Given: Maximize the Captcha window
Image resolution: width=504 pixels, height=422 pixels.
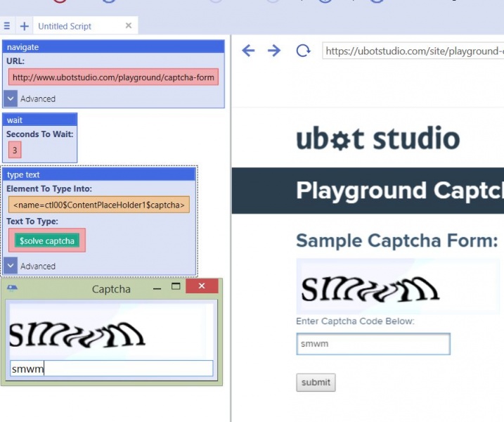Looking at the screenshot, I should 176,286.
